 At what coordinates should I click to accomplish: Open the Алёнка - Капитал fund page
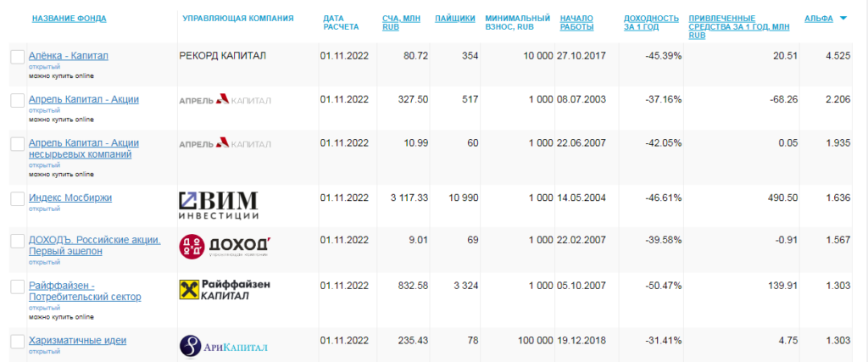(x=69, y=56)
